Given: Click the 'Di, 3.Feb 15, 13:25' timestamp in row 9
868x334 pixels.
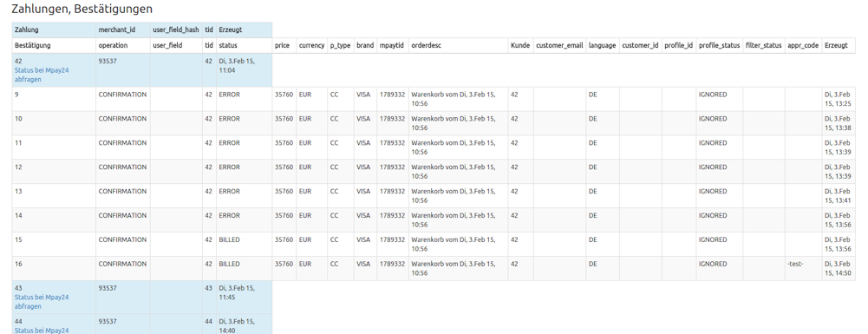Looking at the screenshot, I should coord(838,99).
